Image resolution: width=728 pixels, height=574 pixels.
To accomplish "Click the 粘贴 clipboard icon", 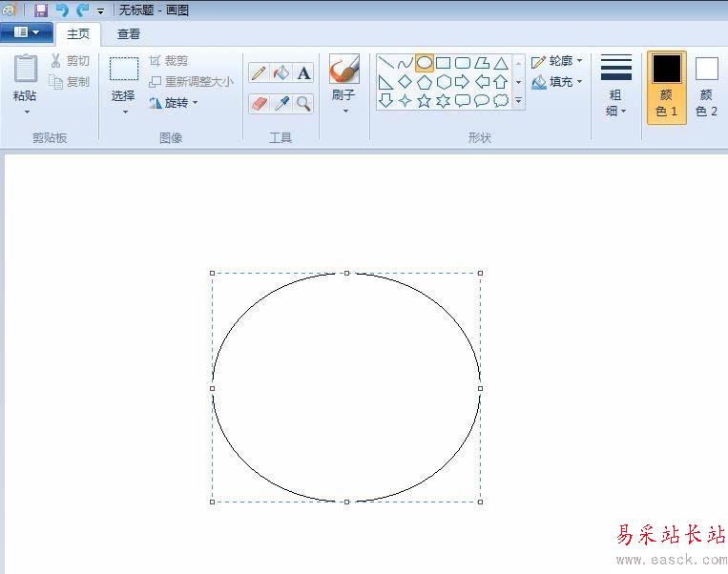I will (x=25, y=69).
